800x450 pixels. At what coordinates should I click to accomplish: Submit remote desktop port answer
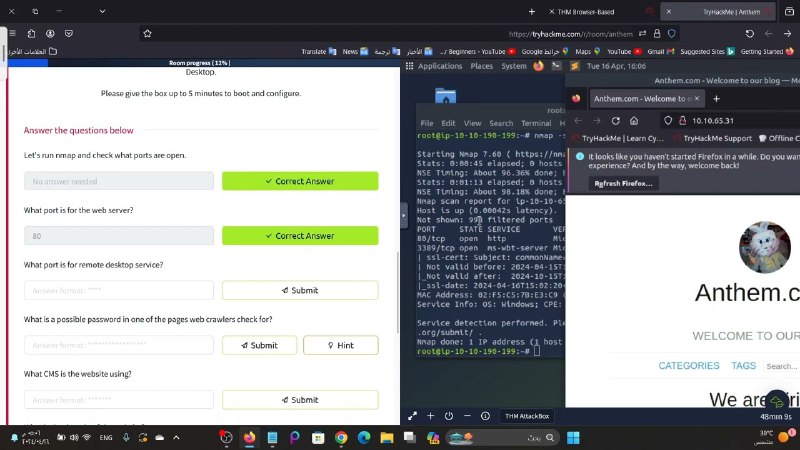coord(300,290)
